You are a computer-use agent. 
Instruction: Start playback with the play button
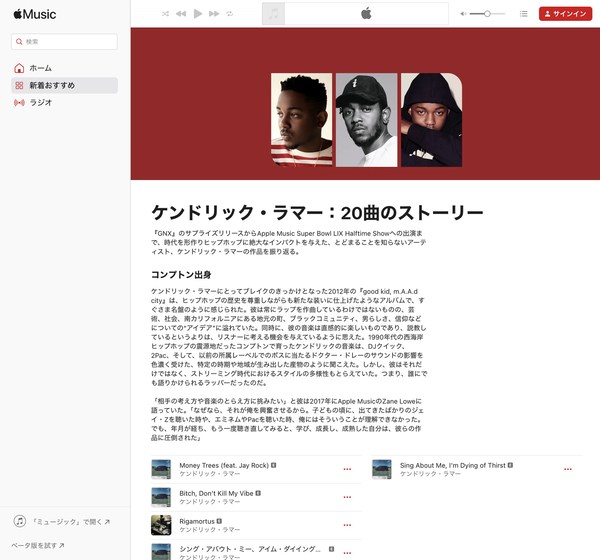[198, 14]
